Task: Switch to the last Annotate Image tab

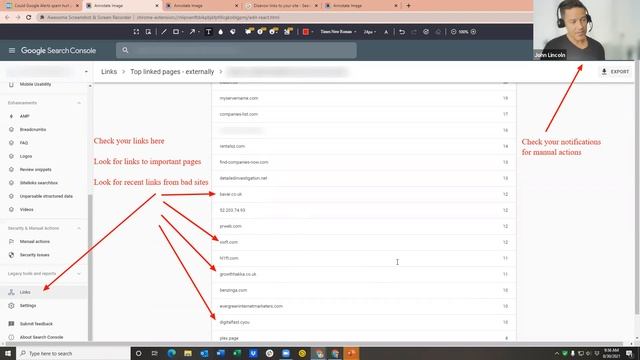Action: click(361, 6)
